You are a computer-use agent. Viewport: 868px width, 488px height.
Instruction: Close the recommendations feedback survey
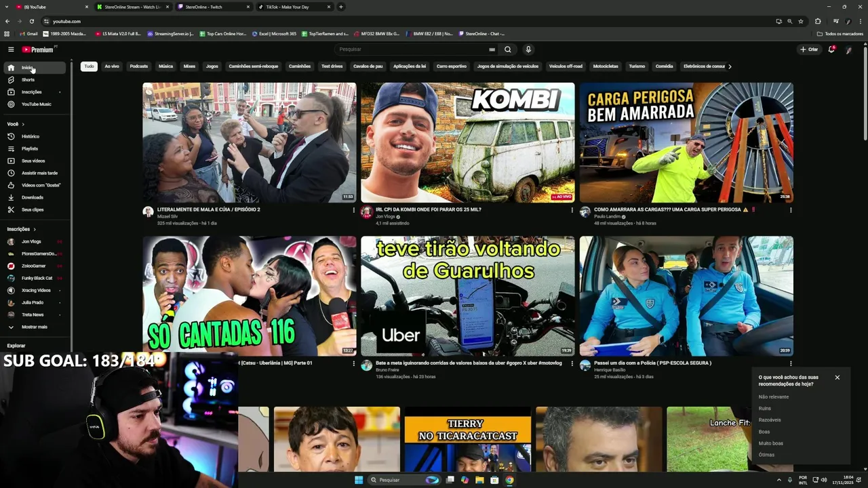pos(837,378)
